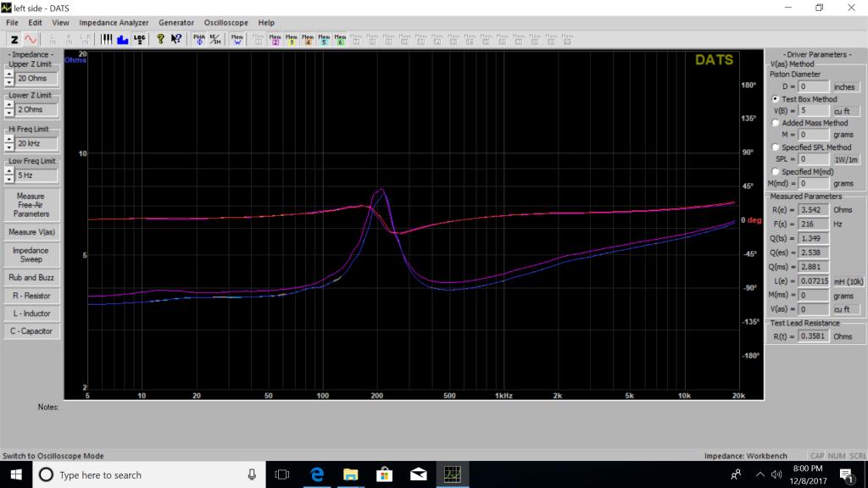Image resolution: width=868 pixels, height=488 pixels.
Task: Run the Rub and Buzz test
Action: (x=31, y=278)
